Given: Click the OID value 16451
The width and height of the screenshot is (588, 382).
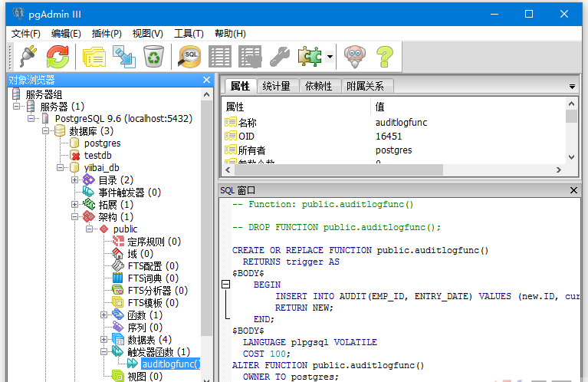Looking at the screenshot, I should (389, 137).
